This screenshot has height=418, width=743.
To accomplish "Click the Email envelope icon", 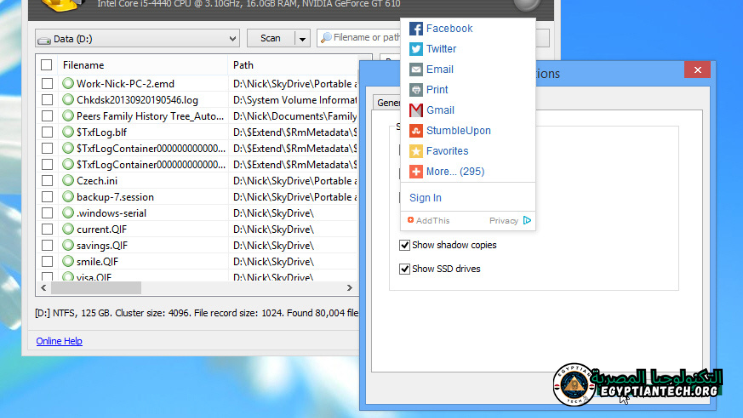I will [416, 70].
